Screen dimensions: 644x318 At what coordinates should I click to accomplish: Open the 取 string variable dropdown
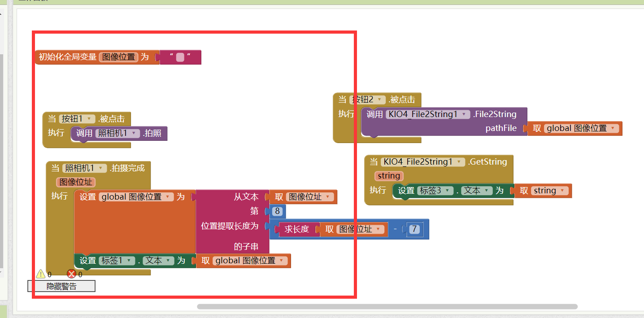[563, 191]
